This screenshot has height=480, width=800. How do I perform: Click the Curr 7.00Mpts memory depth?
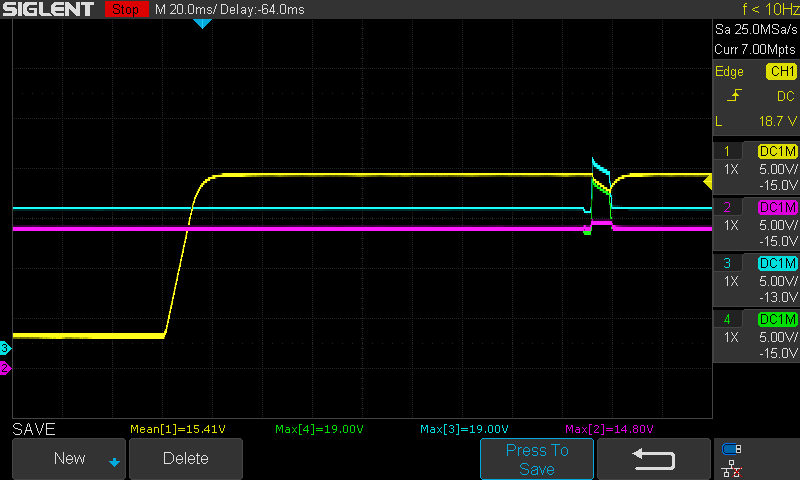tap(755, 49)
